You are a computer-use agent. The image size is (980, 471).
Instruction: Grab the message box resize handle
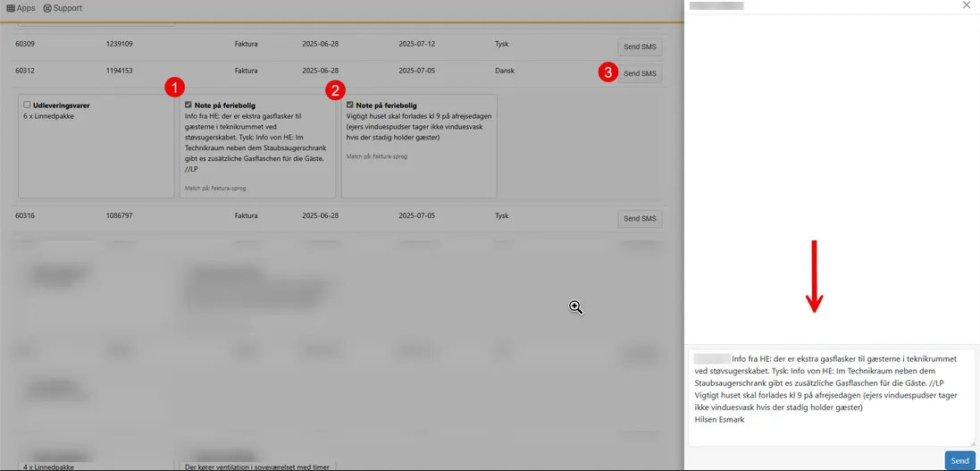coord(972,442)
